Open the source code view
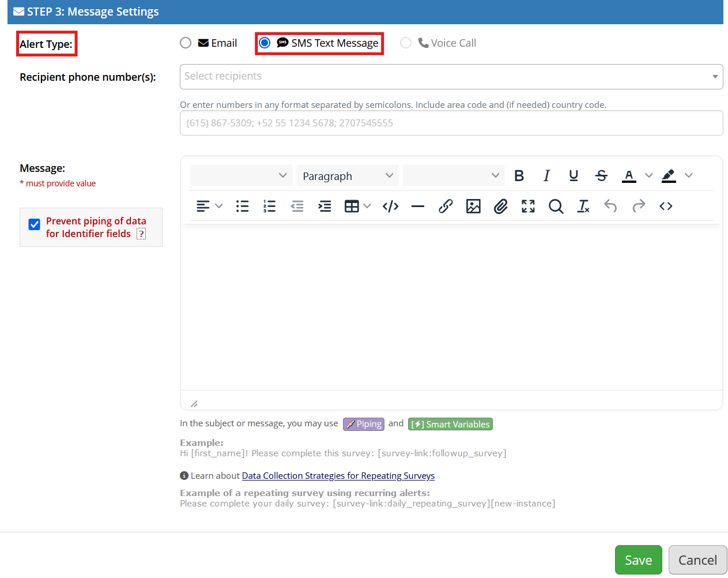The image size is (728, 578). pyautogui.click(x=666, y=206)
